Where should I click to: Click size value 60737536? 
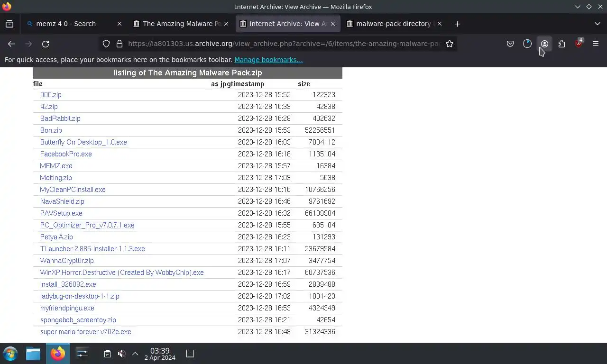[x=320, y=273]
